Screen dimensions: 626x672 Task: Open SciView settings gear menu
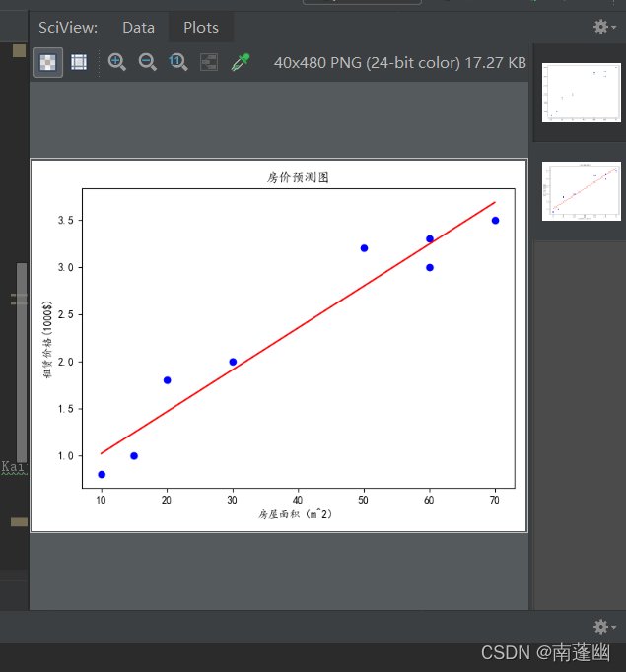click(x=604, y=27)
